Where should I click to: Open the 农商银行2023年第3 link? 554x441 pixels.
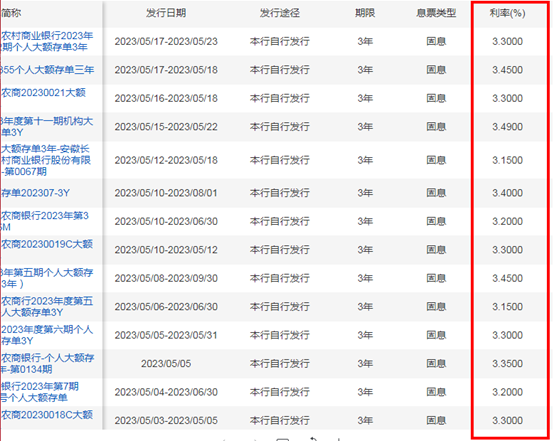[x=45, y=221]
